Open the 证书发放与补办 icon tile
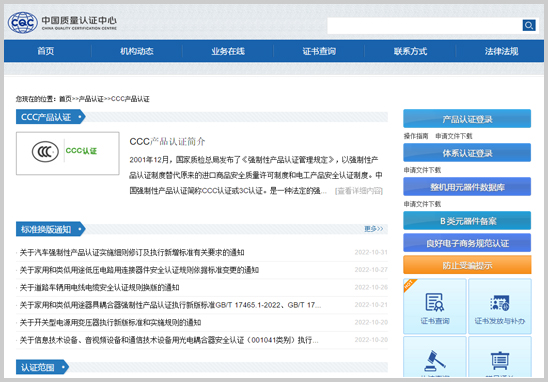This screenshot has width=548, height=382. click(x=500, y=306)
